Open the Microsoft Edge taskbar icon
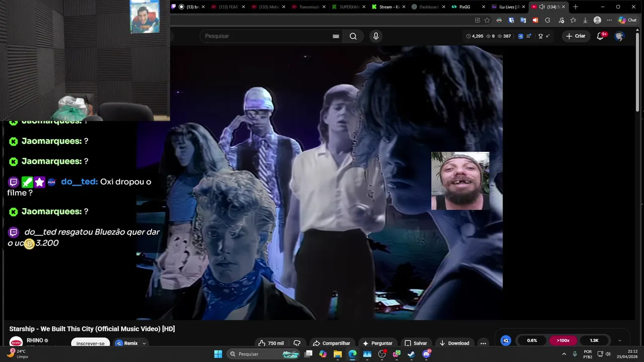This screenshot has height=362, width=644. click(352, 354)
